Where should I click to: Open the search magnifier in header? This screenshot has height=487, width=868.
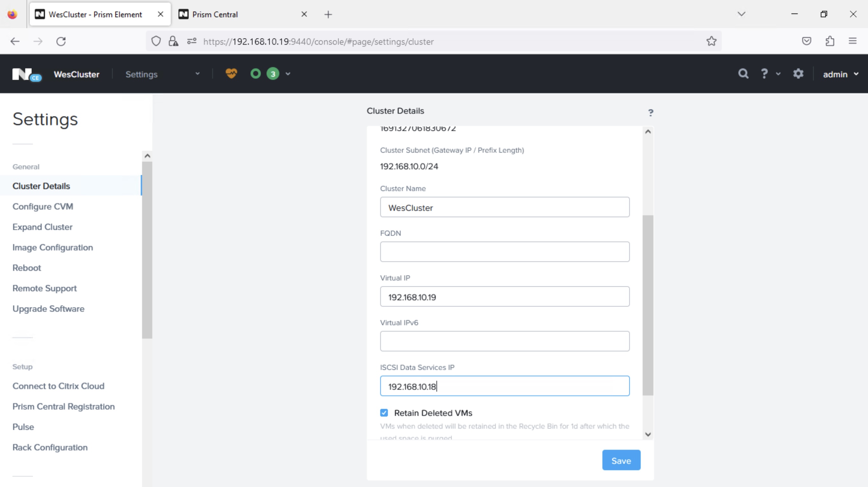[x=743, y=74]
